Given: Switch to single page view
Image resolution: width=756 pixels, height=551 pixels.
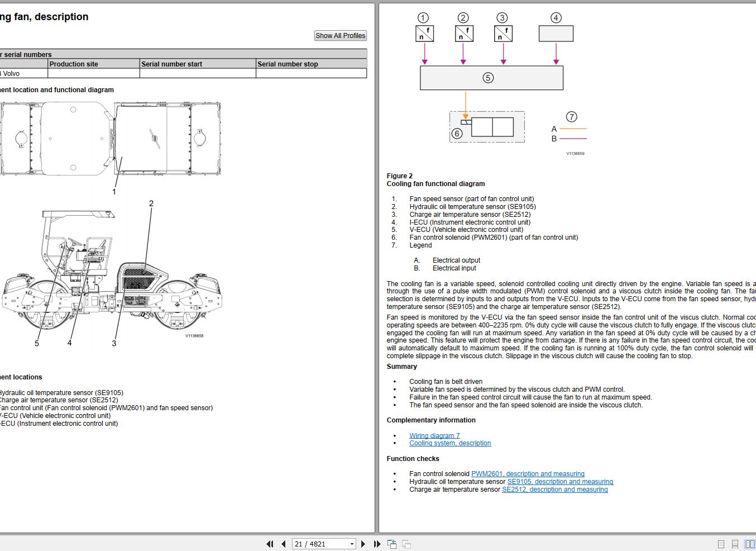Looking at the screenshot, I should (x=721, y=544).
